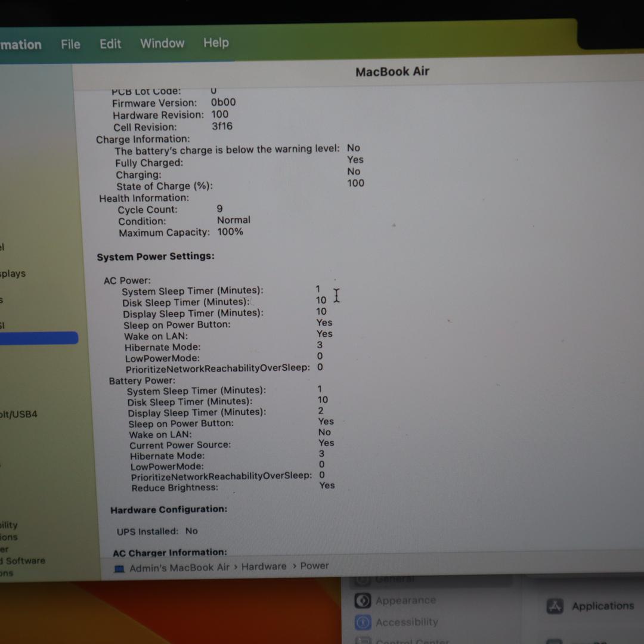Open Applications in the background window
This screenshot has width=644, height=644.
click(603, 606)
